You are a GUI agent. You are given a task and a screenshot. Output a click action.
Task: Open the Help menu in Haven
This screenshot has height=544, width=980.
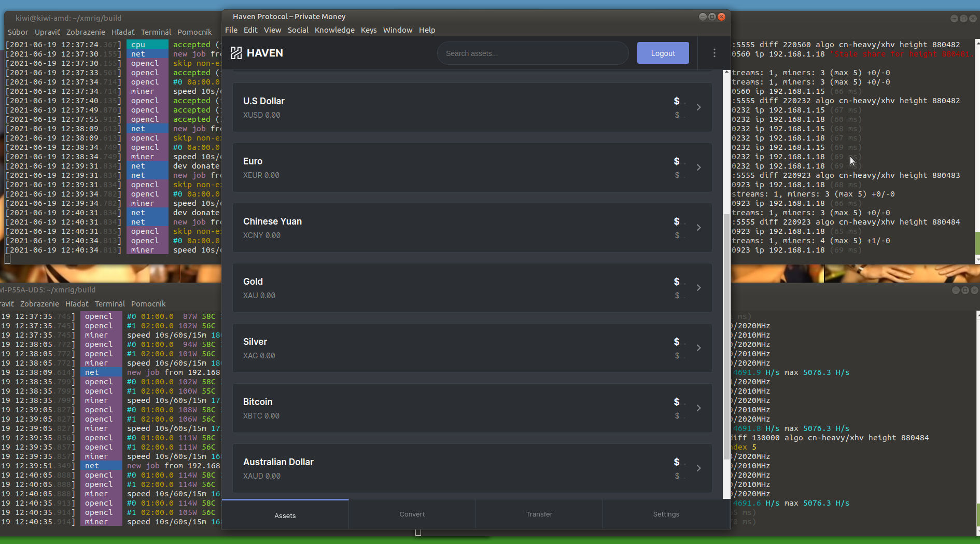pyautogui.click(x=427, y=30)
